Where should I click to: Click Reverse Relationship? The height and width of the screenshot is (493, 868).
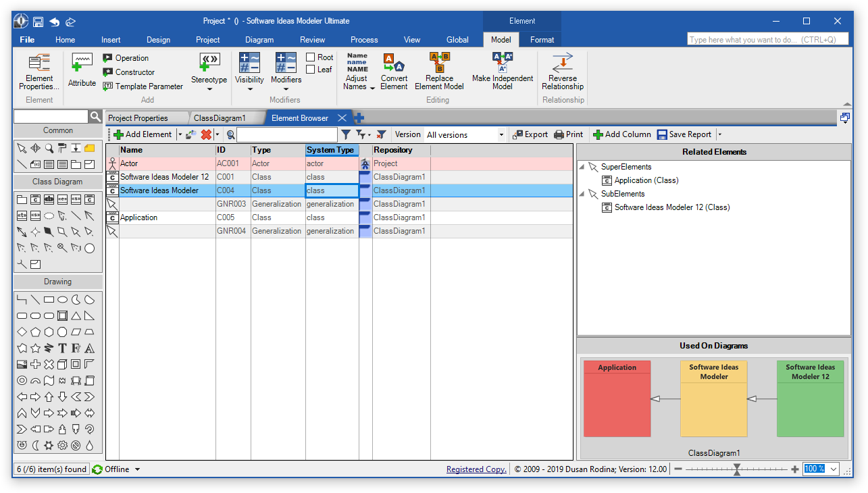[x=562, y=72]
